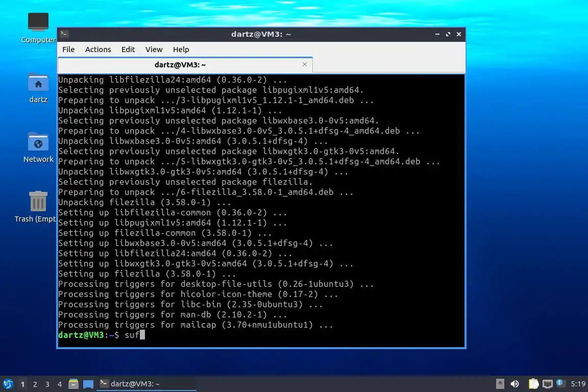Screen dimensions: 588x392
Task: Minimize the terminal window
Action: (x=437, y=34)
